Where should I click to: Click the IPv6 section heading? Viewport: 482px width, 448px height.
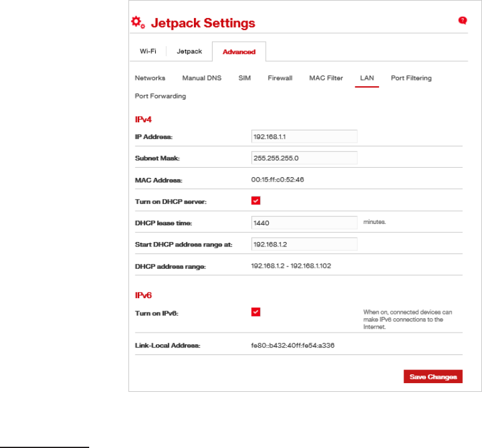point(143,295)
